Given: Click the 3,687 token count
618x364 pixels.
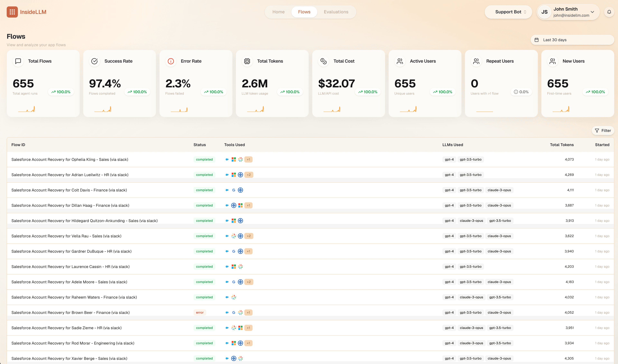Looking at the screenshot, I should click(569, 205).
